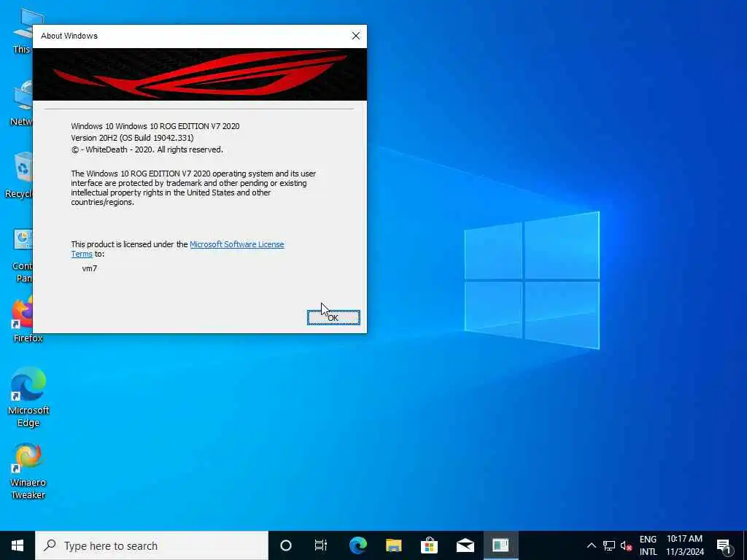The width and height of the screenshot is (747, 560).
Task: Show hidden system tray icons
Action: [x=591, y=545]
